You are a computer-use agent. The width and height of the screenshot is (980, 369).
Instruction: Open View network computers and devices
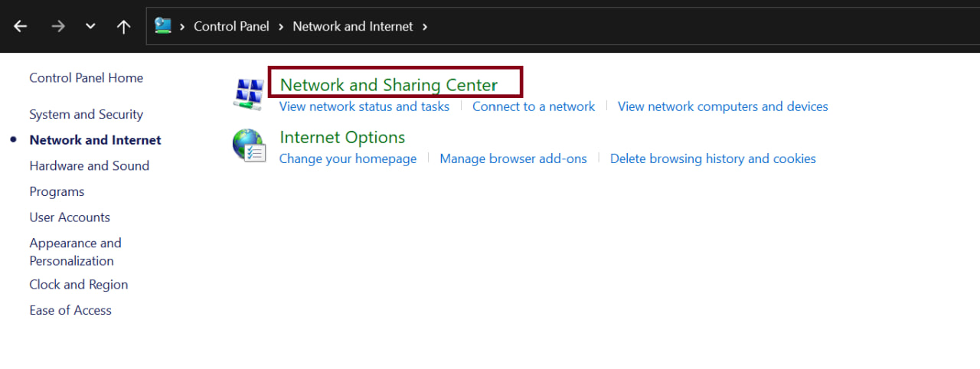(723, 107)
